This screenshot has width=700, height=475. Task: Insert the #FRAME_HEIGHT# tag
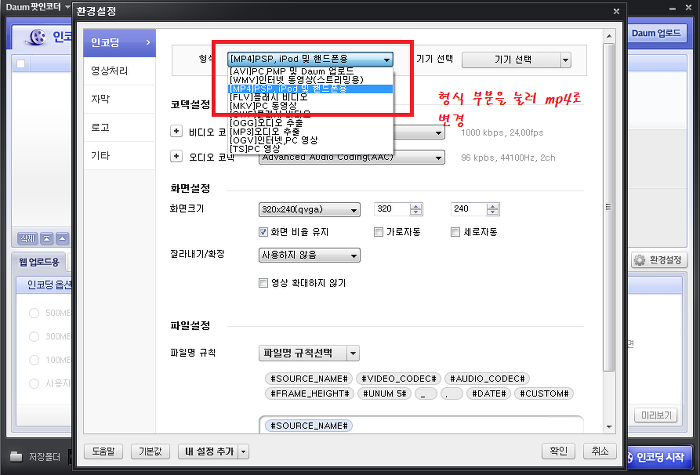310,394
